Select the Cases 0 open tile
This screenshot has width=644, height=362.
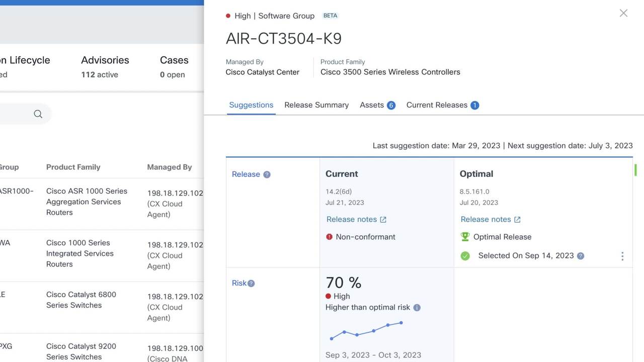click(174, 66)
